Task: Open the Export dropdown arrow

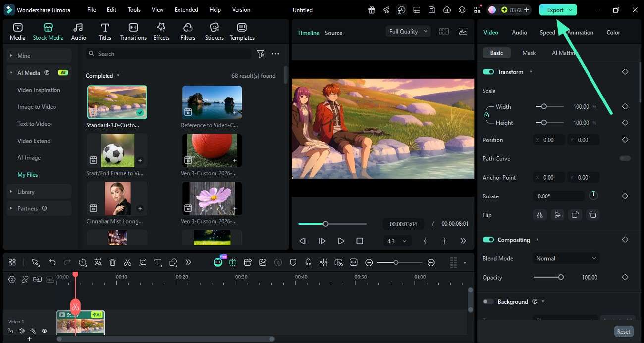Action: pyautogui.click(x=570, y=10)
